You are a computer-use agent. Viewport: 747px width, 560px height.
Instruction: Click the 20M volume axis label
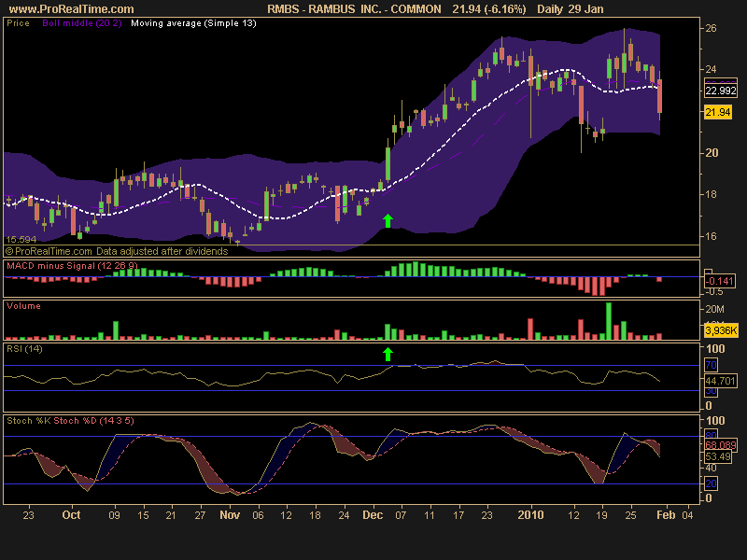tap(714, 309)
